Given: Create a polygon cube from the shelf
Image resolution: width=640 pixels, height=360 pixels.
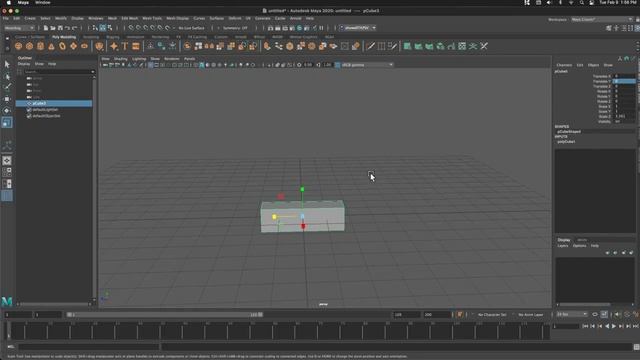Looking at the screenshot, I should pos(29,46).
